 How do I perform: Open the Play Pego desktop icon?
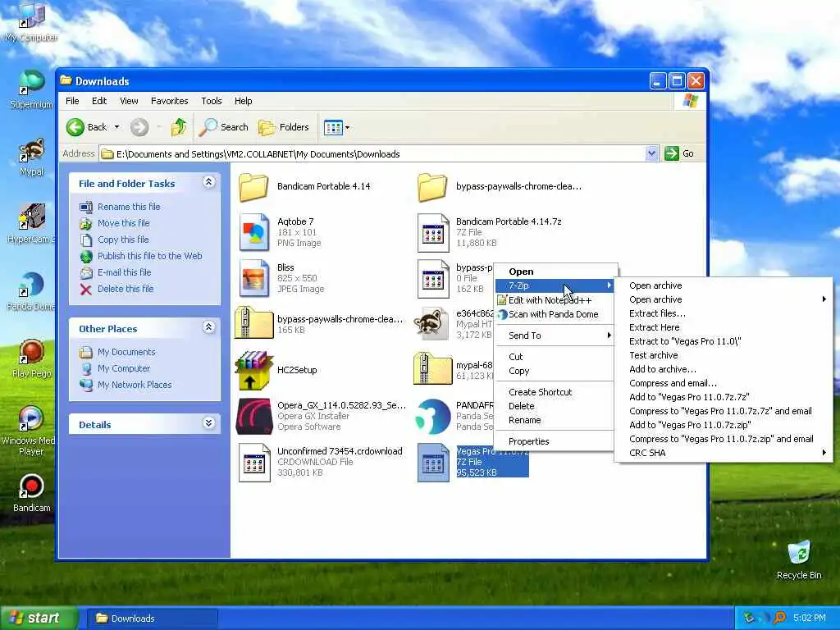[x=31, y=358]
